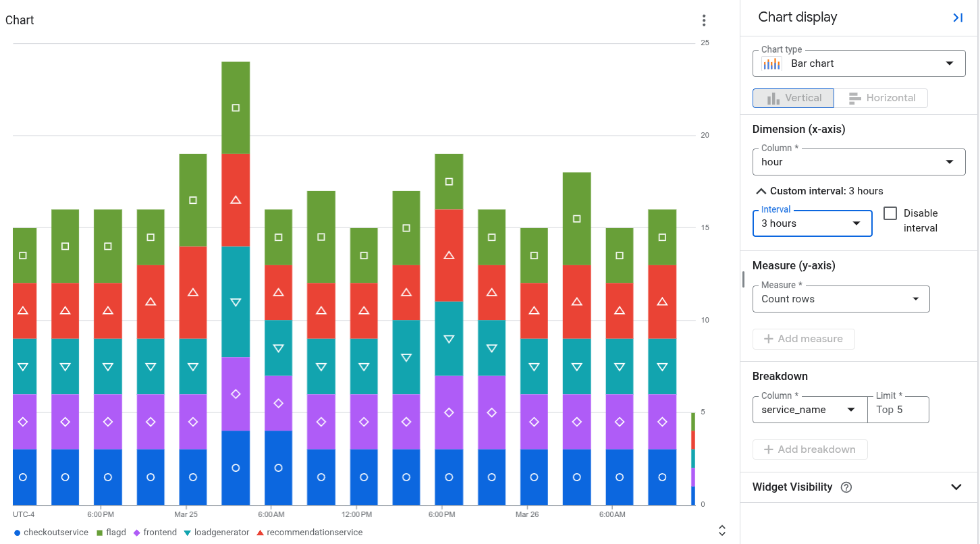
Task: Click the sort chevrons below the panel
Action: [722, 530]
